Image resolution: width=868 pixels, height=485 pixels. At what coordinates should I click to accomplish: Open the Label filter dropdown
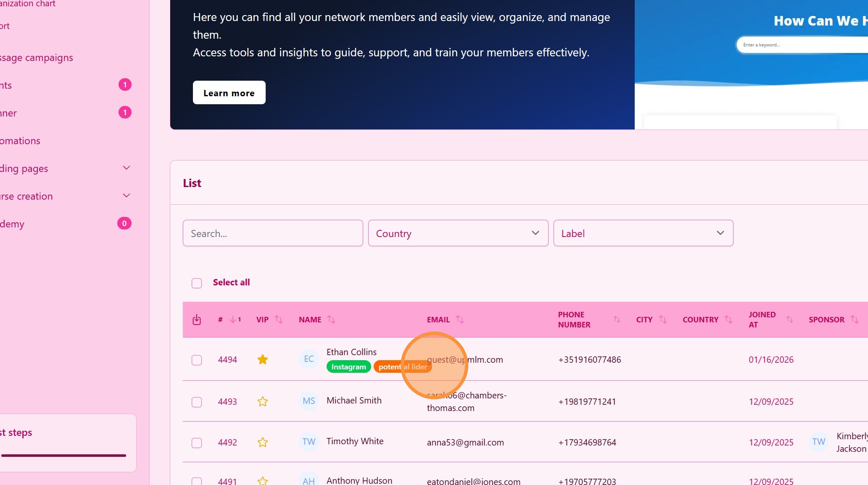[x=643, y=233]
